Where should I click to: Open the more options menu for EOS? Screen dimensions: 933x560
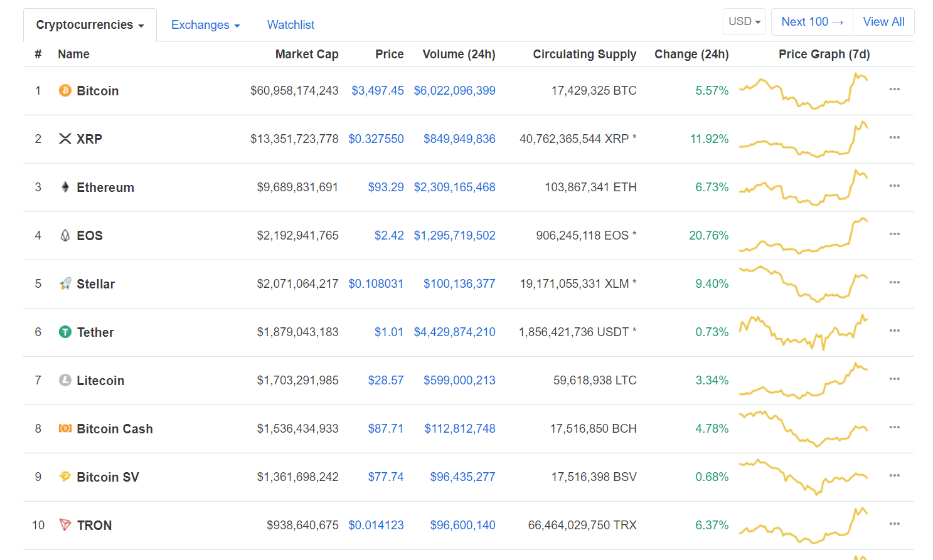[x=895, y=234]
